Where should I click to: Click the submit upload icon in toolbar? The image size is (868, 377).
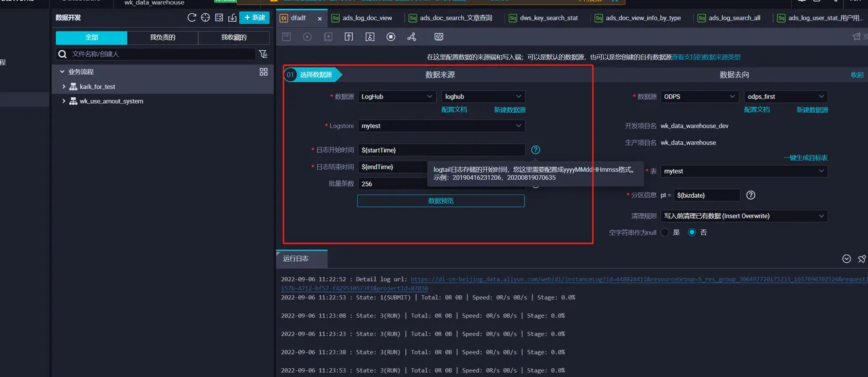349,37
